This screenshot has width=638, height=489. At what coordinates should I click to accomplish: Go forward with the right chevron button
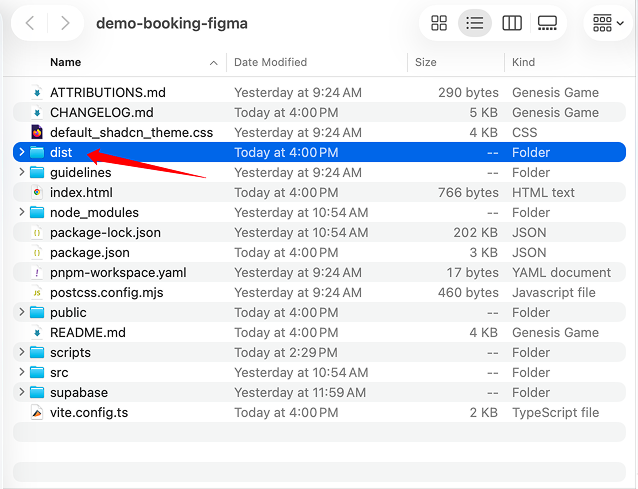coord(65,23)
